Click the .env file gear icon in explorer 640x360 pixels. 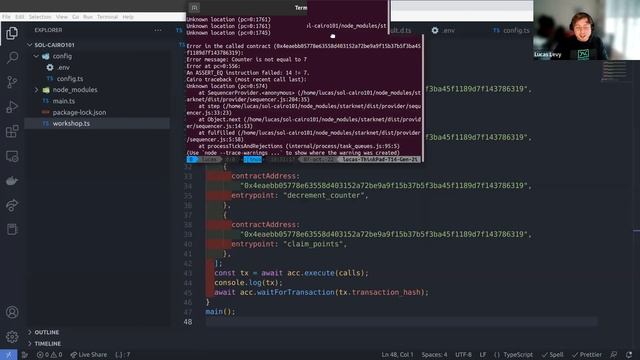point(50,67)
